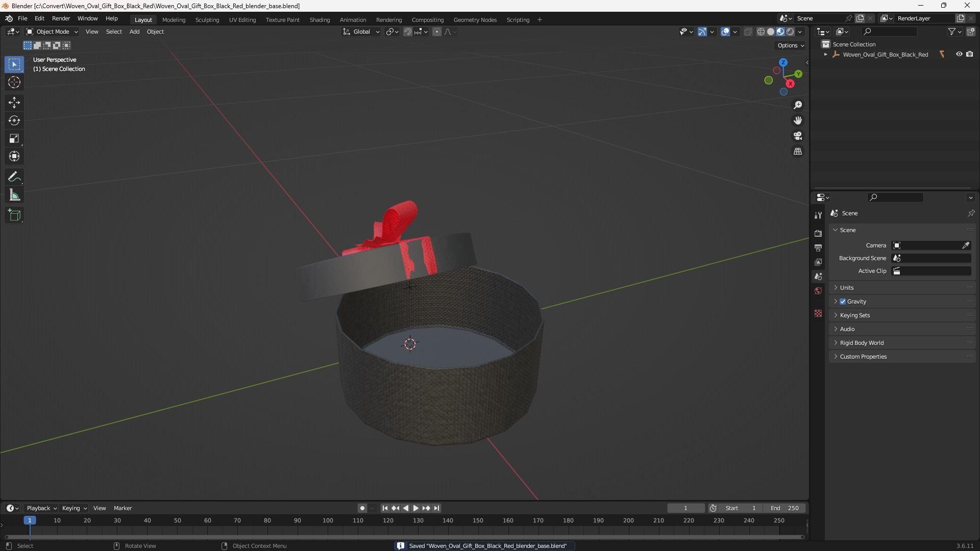This screenshot has width=980, height=551.
Task: Select the Measure tool
Action: pyautogui.click(x=14, y=195)
